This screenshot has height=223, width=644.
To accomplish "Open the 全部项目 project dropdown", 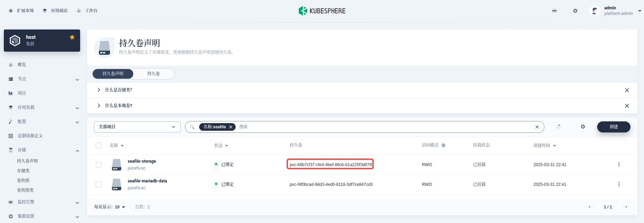I will point(137,127).
